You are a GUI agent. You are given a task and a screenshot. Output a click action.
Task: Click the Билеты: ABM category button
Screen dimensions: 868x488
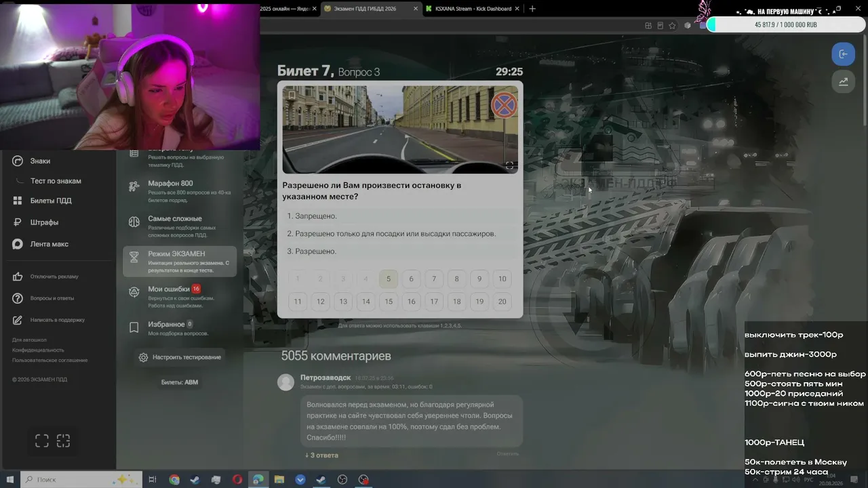tap(180, 382)
